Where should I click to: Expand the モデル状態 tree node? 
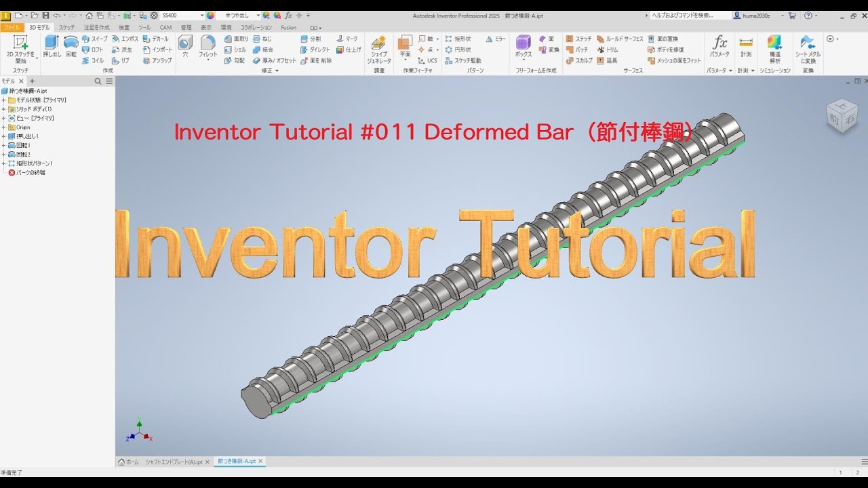(x=3, y=100)
